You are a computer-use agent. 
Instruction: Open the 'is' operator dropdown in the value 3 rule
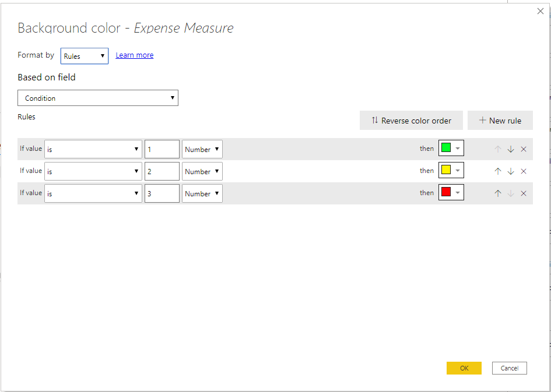93,193
